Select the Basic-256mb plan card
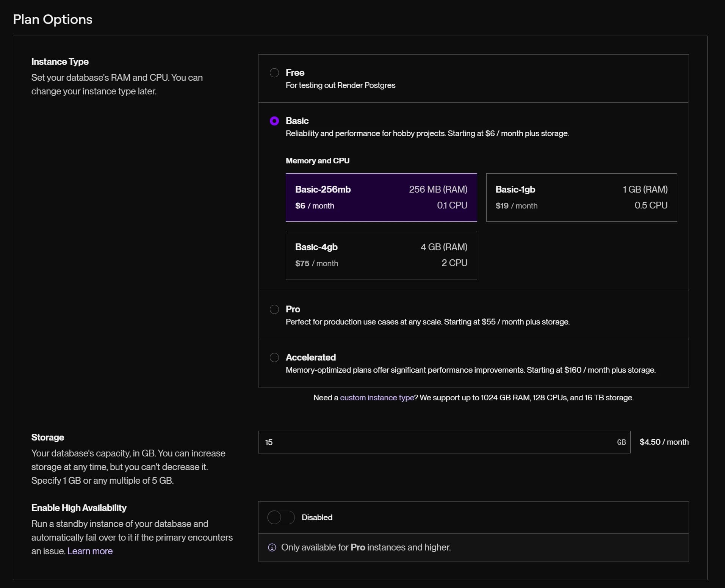Image resolution: width=725 pixels, height=588 pixels. (x=381, y=198)
